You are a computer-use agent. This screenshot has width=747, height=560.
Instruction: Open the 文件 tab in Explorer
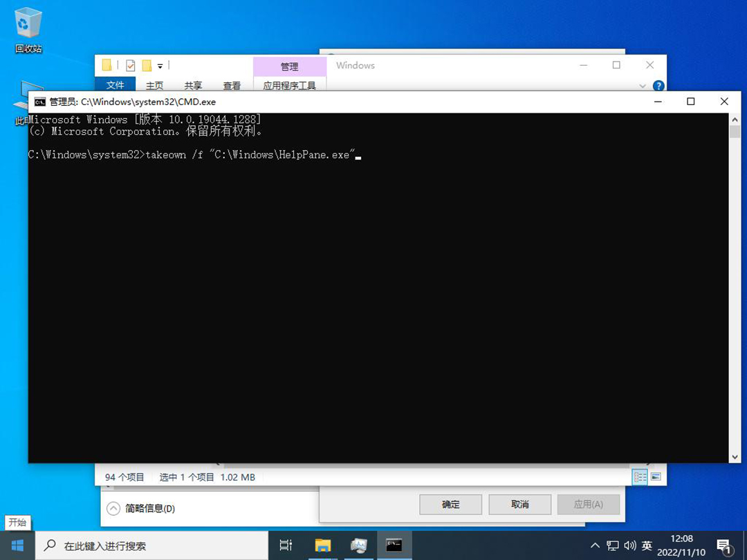pos(116,85)
